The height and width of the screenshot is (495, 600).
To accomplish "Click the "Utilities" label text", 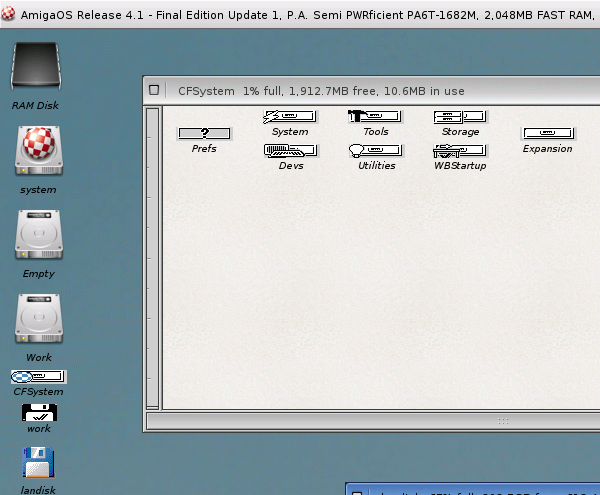I will coord(377,166).
